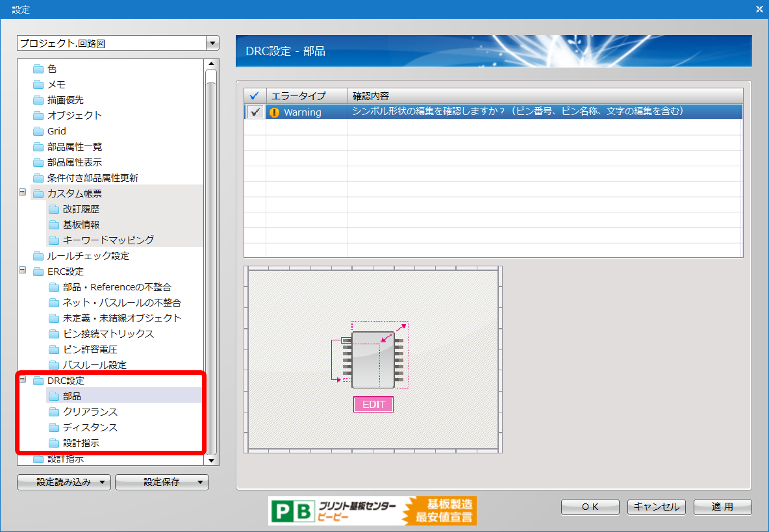The width and height of the screenshot is (769, 532).
Task: Click the folder icon beside ルールチェック設定
Action: pyautogui.click(x=38, y=256)
